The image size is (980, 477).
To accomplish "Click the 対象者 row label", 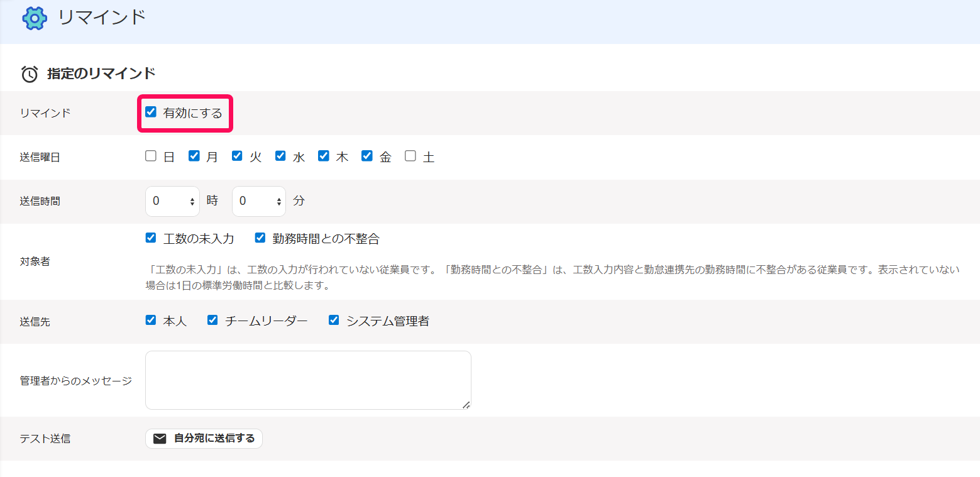I will point(35,261).
